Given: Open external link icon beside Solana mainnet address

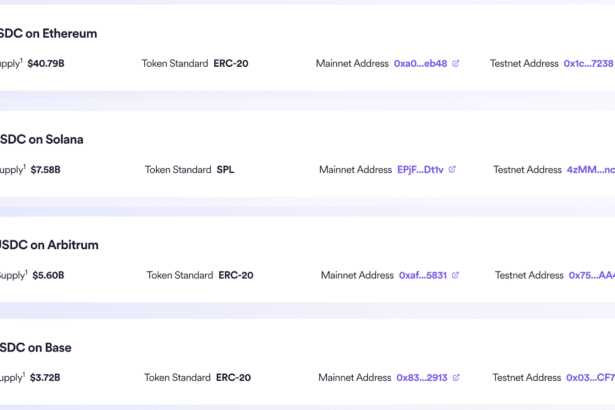Looking at the screenshot, I should (x=452, y=170).
